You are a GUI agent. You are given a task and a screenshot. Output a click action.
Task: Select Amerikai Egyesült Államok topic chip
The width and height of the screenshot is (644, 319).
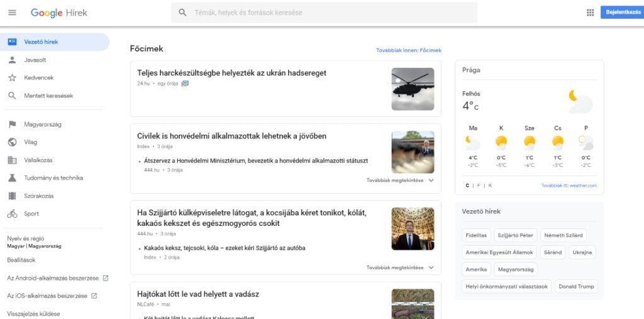pos(499,252)
